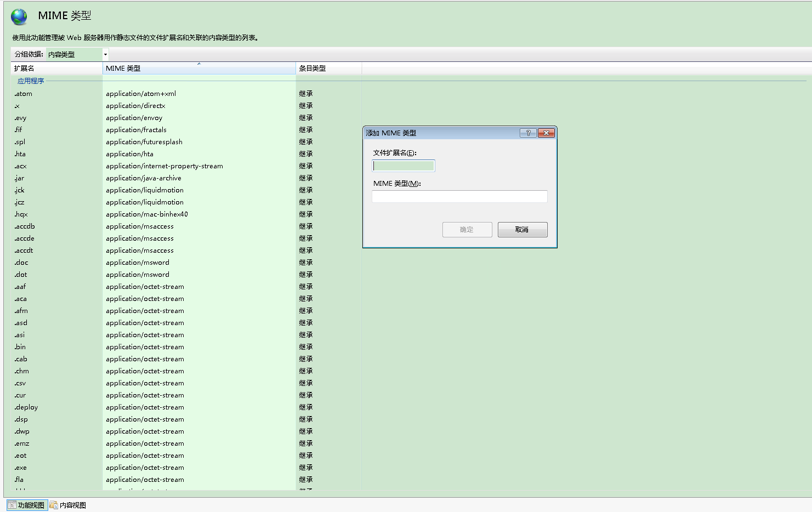Select the .evy row
Image resolution: width=812 pixels, height=512 pixels.
click(186, 118)
